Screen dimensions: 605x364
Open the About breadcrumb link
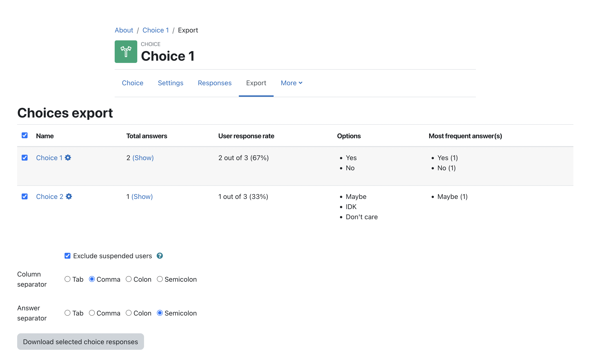click(124, 30)
